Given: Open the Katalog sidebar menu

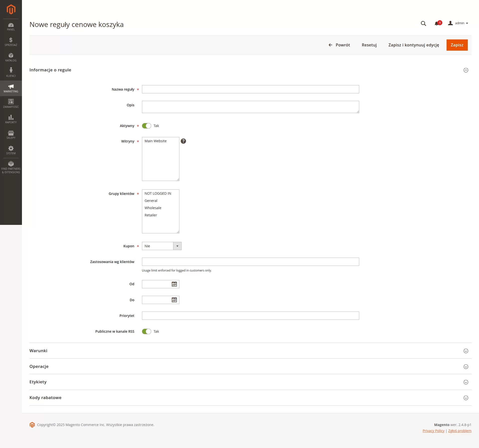Looking at the screenshot, I should pos(11,57).
